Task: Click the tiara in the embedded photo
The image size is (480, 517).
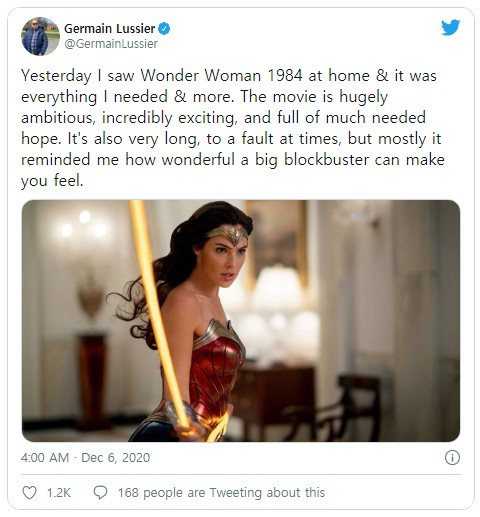Action: click(x=230, y=234)
